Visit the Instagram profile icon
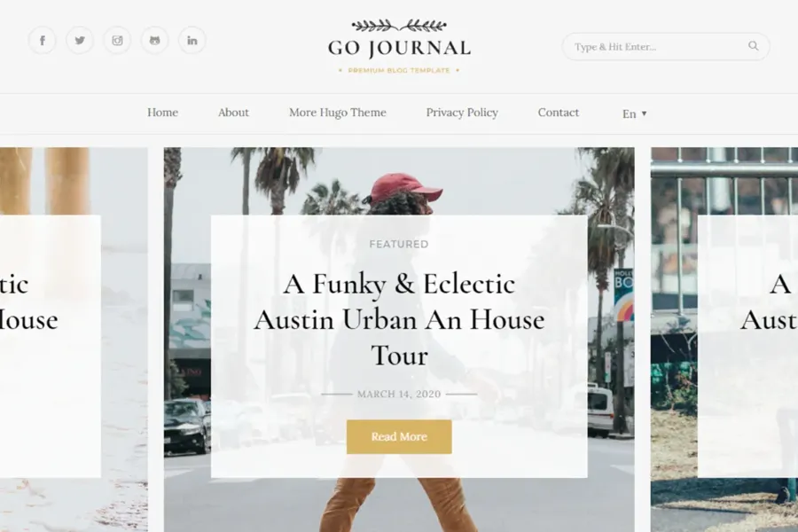 [x=117, y=40]
